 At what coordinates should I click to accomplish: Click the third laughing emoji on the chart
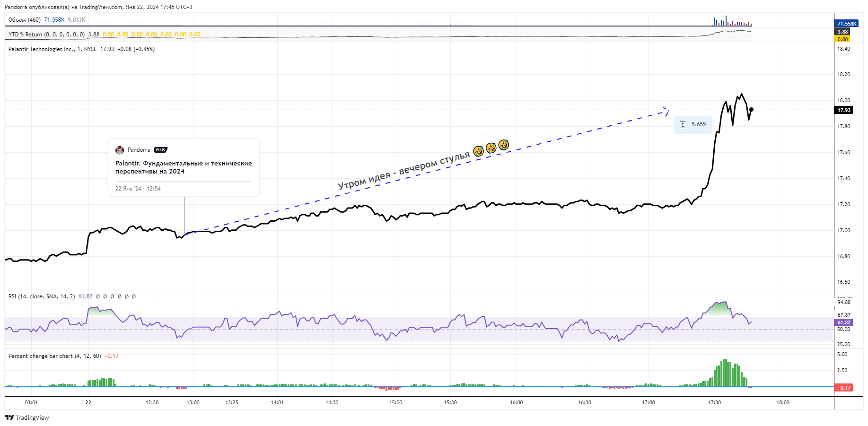pos(503,145)
